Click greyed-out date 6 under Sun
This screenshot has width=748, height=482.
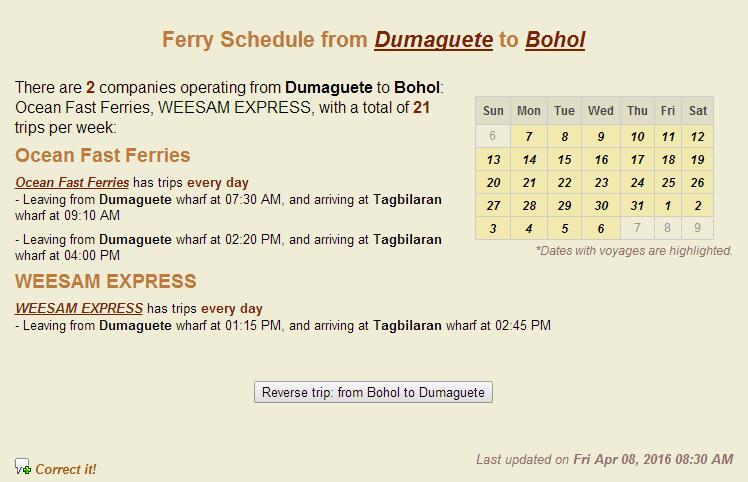point(493,136)
